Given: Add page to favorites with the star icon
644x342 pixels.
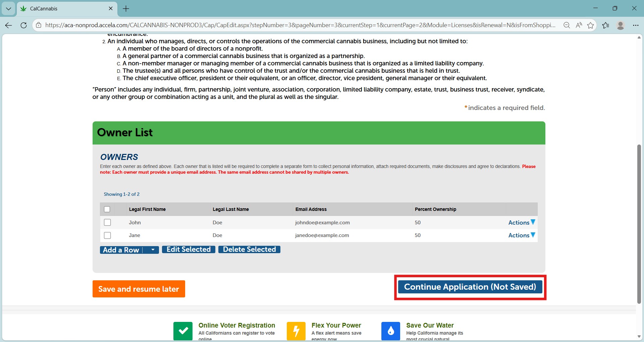Looking at the screenshot, I should (591, 25).
